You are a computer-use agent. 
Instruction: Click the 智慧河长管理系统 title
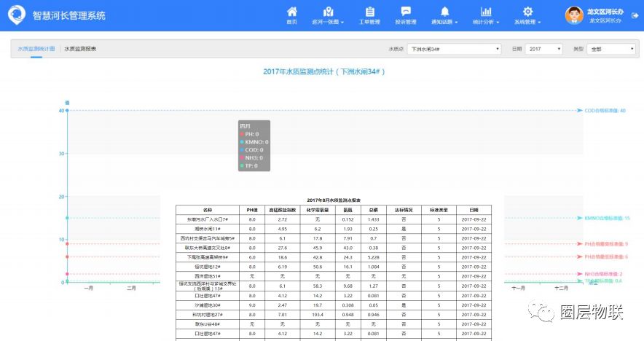[69, 15]
